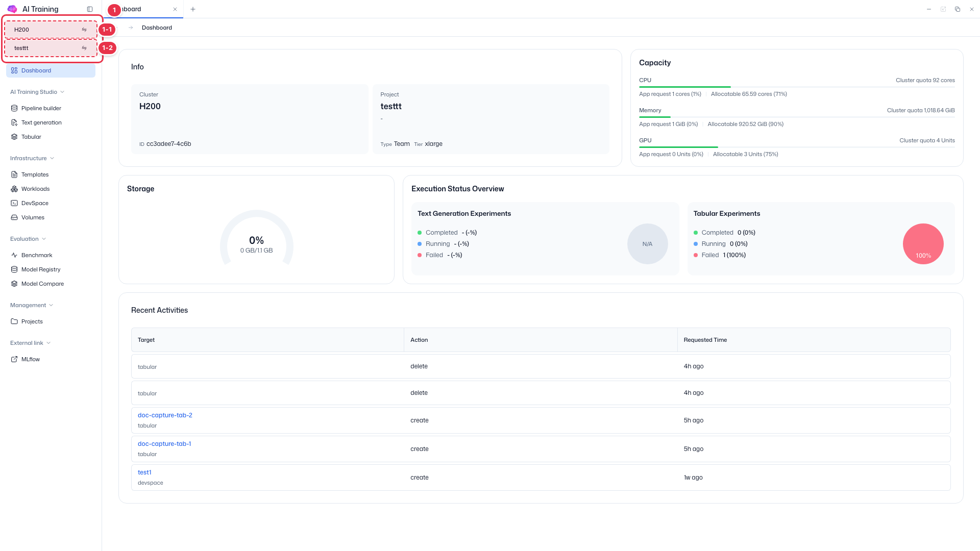
Task: Click the Projects folder icon
Action: (x=14, y=321)
